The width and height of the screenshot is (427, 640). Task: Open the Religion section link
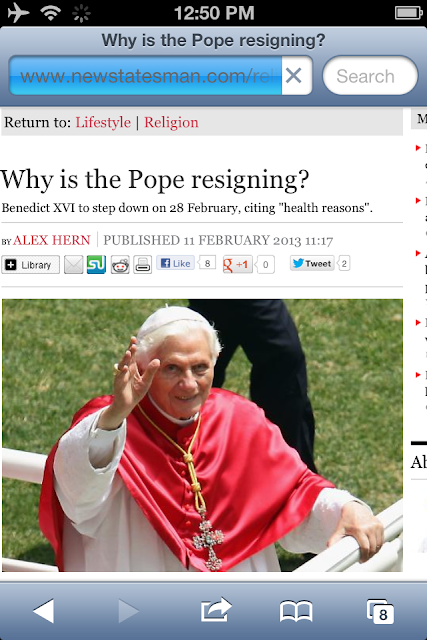click(x=171, y=122)
